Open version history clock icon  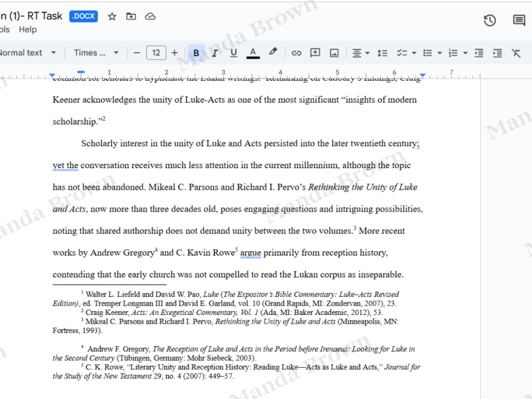(x=489, y=20)
